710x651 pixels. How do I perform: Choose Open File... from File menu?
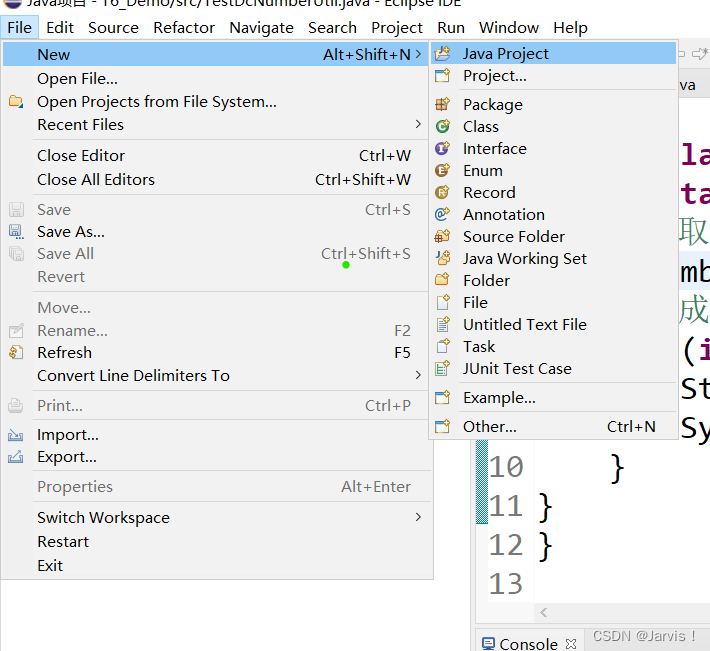pyautogui.click(x=215, y=79)
